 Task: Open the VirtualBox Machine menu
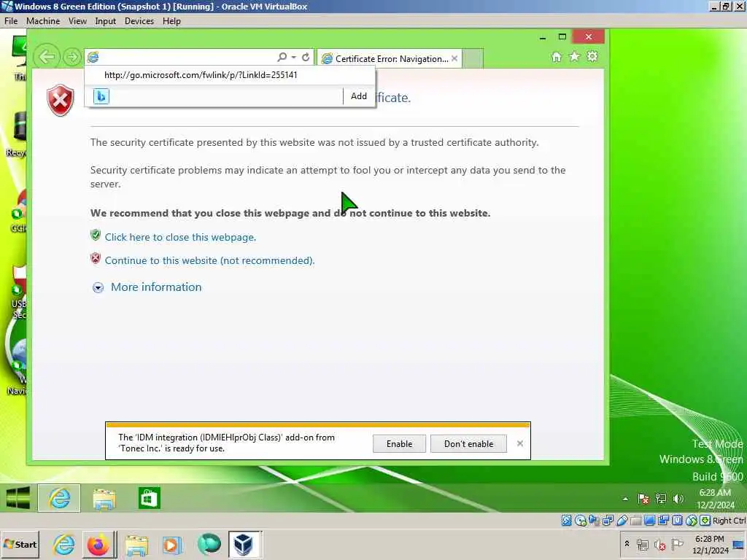pyautogui.click(x=43, y=21)
